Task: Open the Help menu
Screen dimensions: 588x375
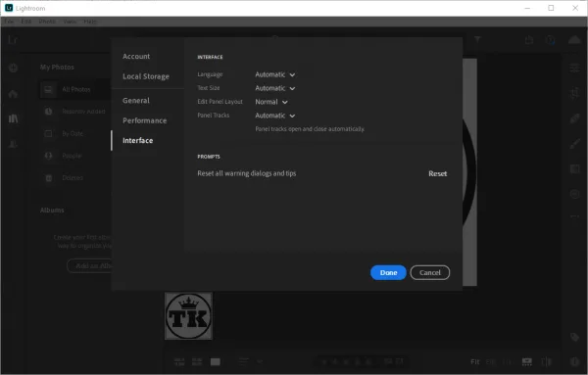Action: (x=90, y=22)
